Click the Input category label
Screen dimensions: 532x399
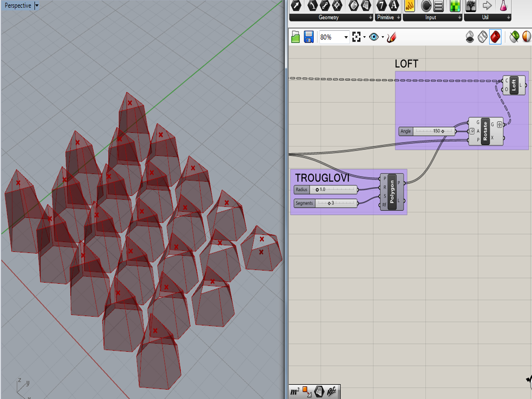(x=431, y=17)
